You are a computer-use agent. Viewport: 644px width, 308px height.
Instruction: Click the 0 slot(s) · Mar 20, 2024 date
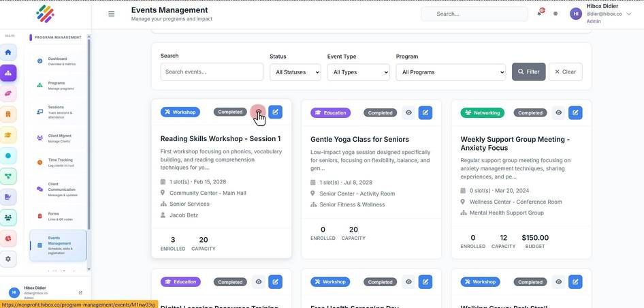[x=500, y=191]
